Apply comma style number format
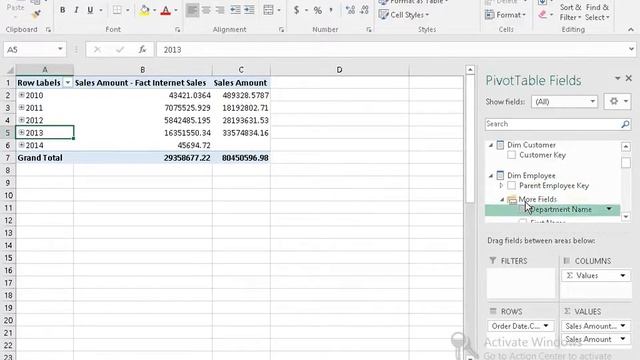 pos(331,10)
